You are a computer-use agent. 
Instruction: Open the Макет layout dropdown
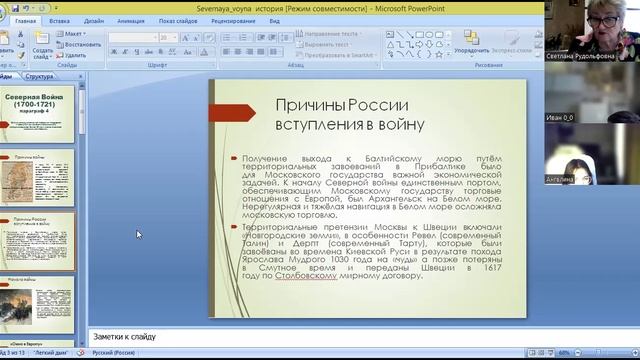coord(71,34)
